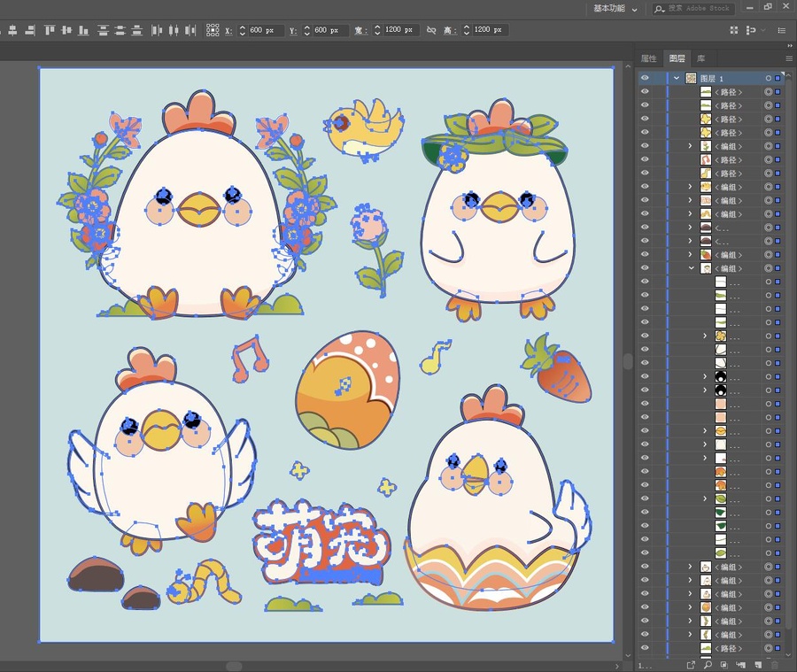The image size is (797, 672).
Task: Click the export icon in the Layers panel footer
Action: pyautogui.click(x=691, y=665)
